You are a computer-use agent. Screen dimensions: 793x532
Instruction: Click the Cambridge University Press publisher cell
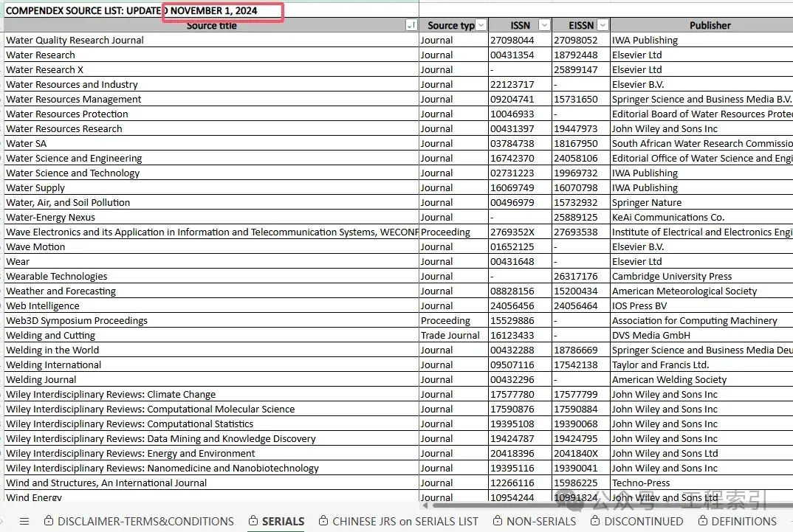tap(702, 277)
